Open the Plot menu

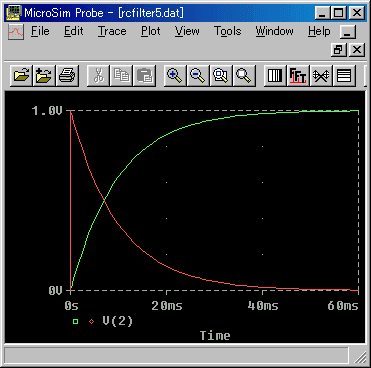point(151,31)
